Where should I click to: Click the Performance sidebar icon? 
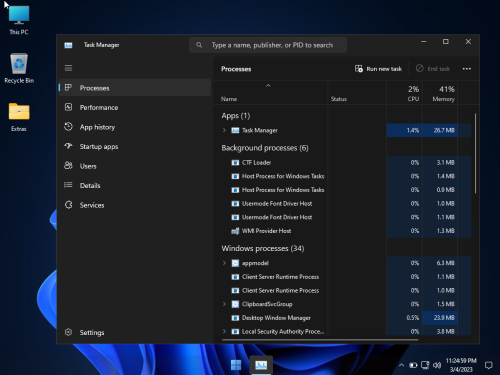[x=68, y=107]
